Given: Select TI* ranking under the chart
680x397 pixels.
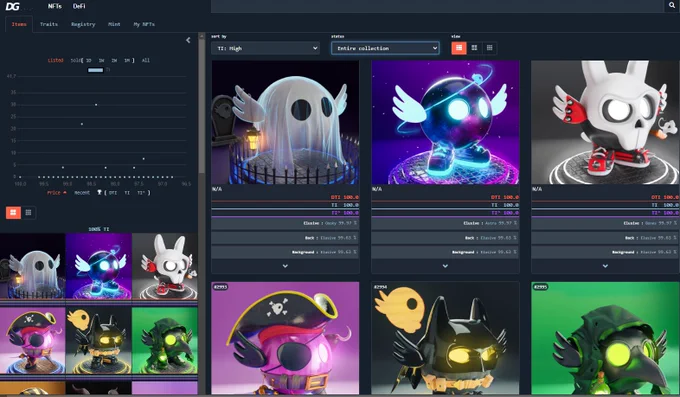Looking at the screenshot, I should (x=141, y=193).
